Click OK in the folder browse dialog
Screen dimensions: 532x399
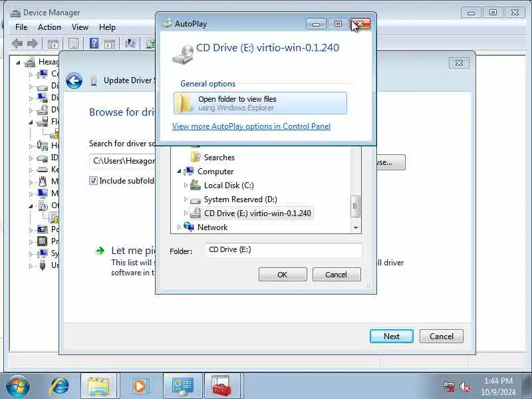[x=283, y=275]
